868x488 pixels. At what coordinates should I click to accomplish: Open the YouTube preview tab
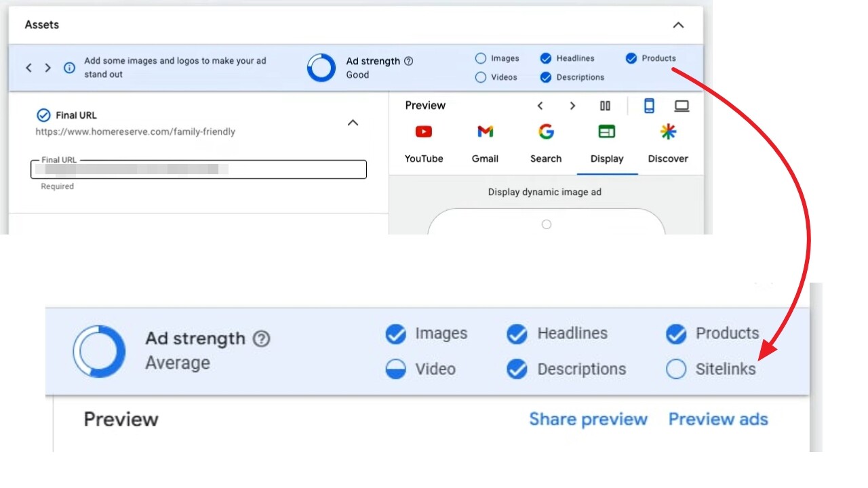pyautogui.click(x=424, y=159)
